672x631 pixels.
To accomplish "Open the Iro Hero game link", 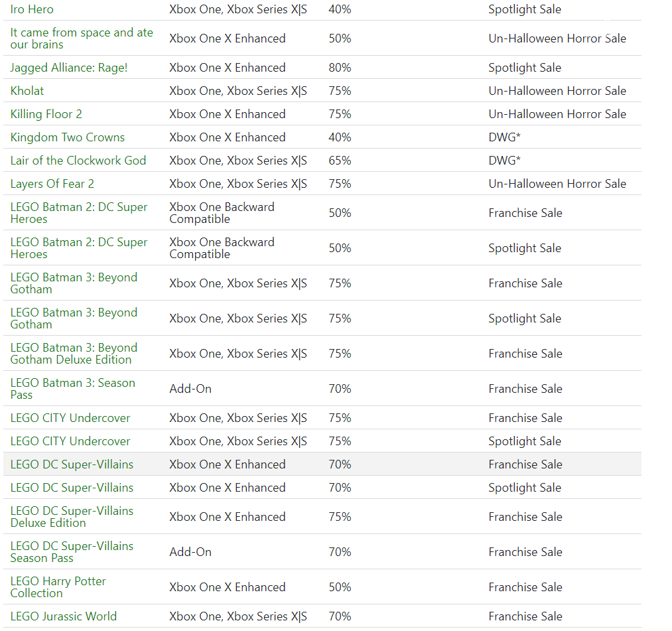I will (x=32, y=9).
